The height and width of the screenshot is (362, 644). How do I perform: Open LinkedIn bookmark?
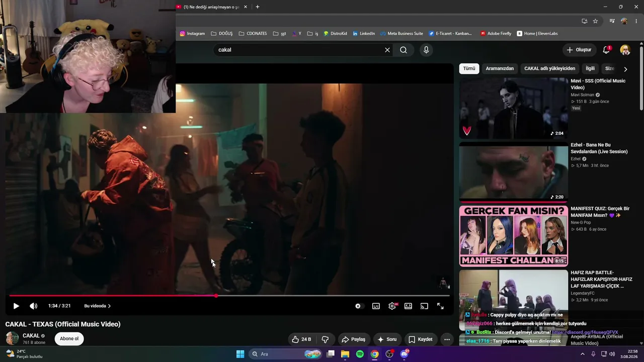tap(364, 34)
